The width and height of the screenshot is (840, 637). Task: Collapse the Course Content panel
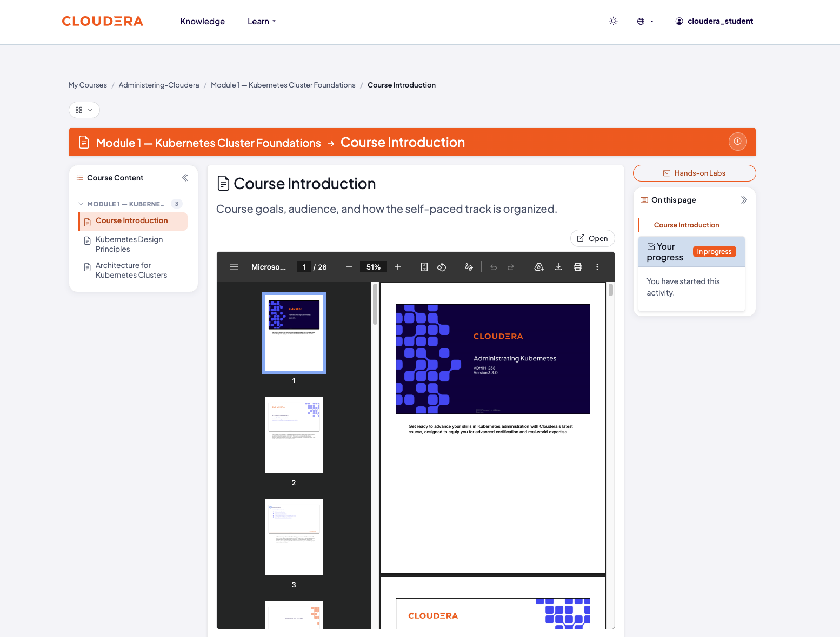[185, 178]
